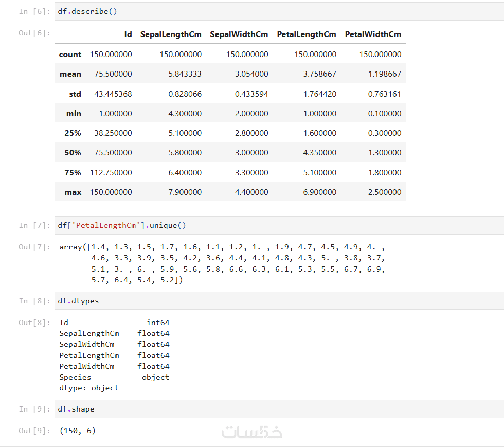Click the Arabic watermark logo at bottom
Image resolution: width=504 pixels, height=447 pixels.
point(252,432)
